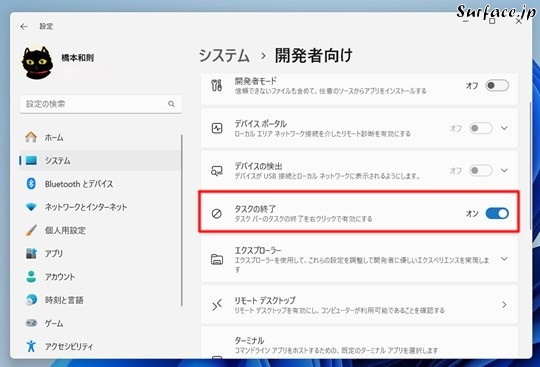The height and width of the screenshot is (367, 540).
Task: Open Bluetooth とデバイス settings
Action: [100, 184]
